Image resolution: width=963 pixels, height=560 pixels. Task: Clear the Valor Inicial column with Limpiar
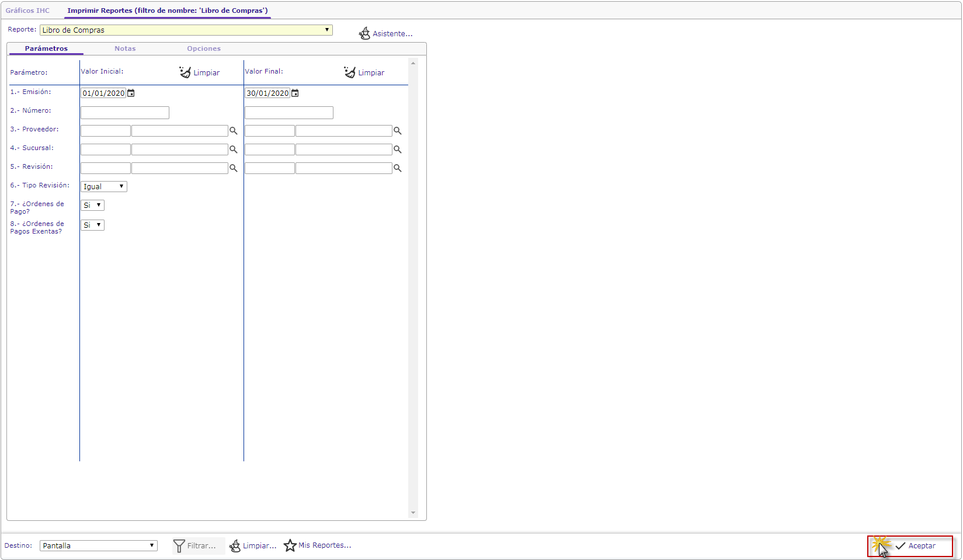[200, 72]
